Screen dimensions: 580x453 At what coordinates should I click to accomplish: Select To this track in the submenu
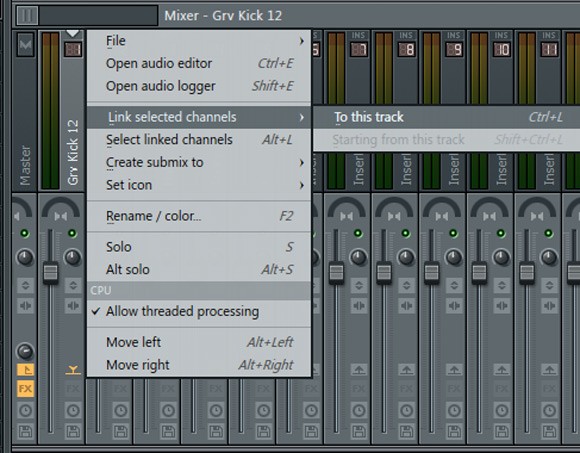pyautogui.click(x=446, y=117)
